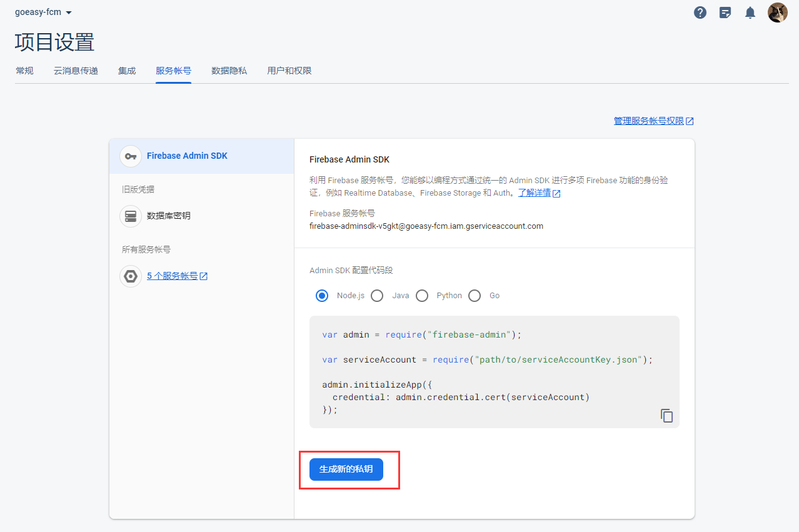Click the 所有服务帐号 section label

(x=146, y=249)
